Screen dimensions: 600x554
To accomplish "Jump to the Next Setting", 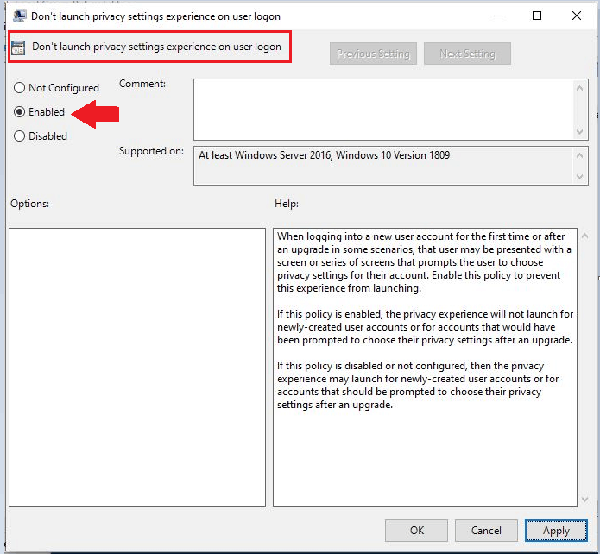I will pos(467,53).
